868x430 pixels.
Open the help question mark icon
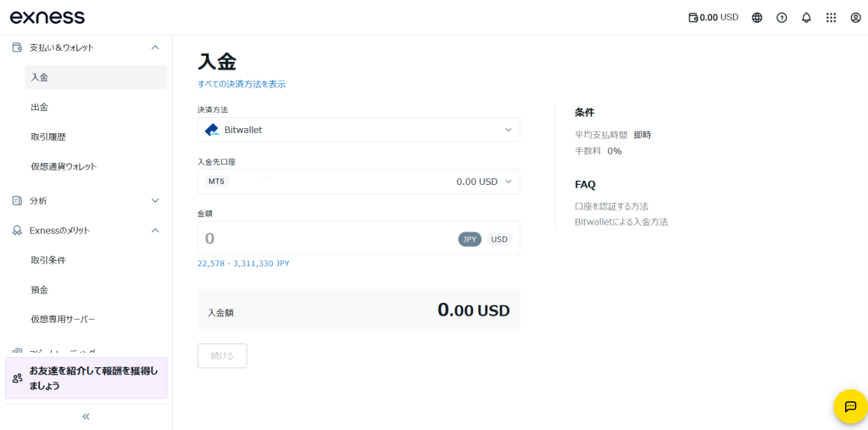point(782,18)
